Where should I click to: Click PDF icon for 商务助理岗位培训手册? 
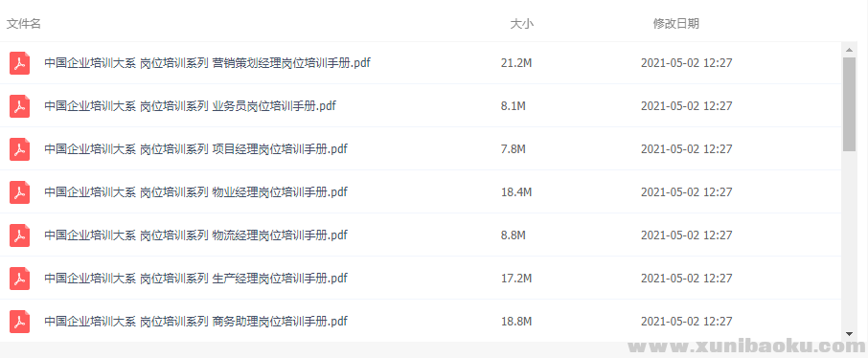[19, 322]
